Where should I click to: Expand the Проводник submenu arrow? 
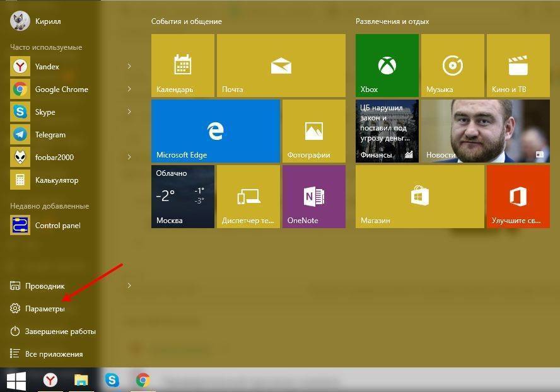[x=129, y=286]
